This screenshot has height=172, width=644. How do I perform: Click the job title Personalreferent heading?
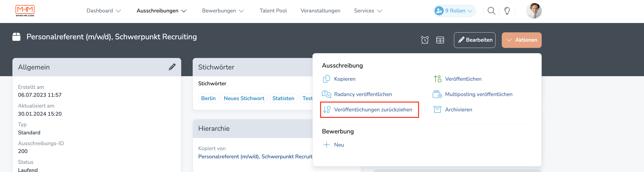pos(111,37)
